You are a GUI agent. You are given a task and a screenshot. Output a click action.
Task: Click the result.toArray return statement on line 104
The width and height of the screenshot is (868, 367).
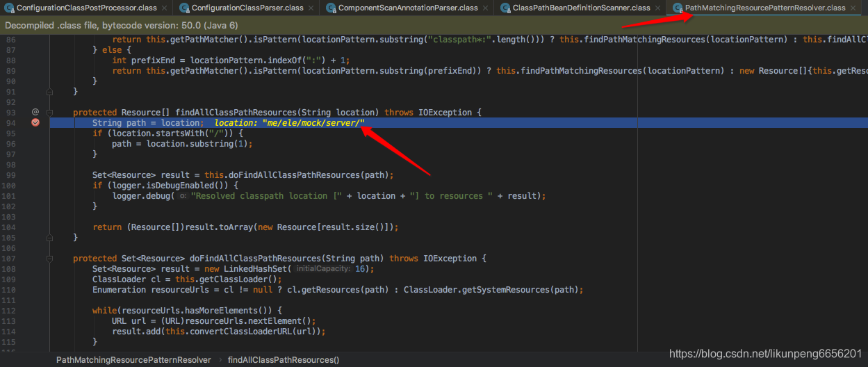click(246, 227)
